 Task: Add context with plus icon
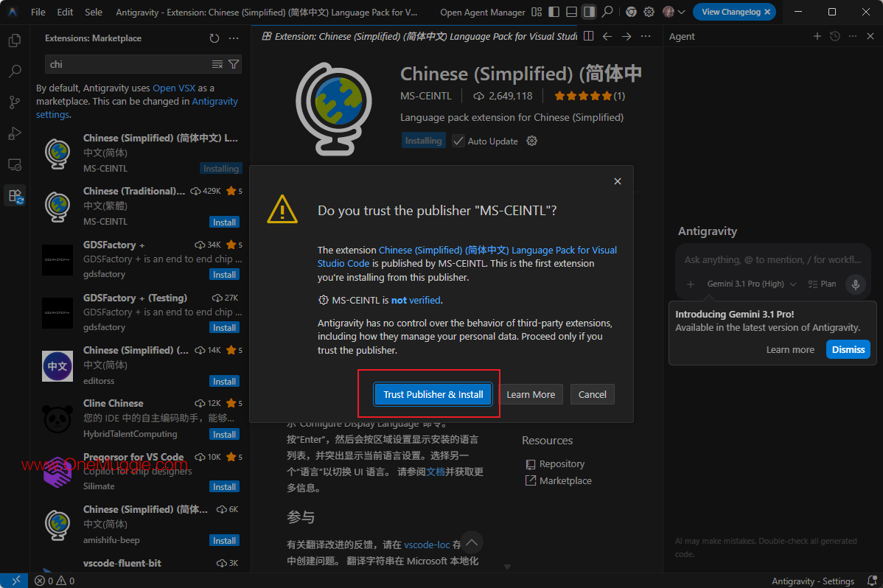click(691, 284)
